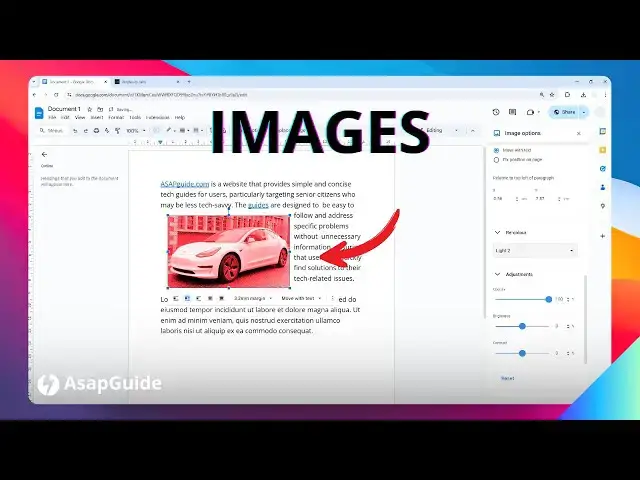Adjust the Brightness slider handle
Viewport: 640px width, 480px height.
pyautogui.click(x=522, y=325)
